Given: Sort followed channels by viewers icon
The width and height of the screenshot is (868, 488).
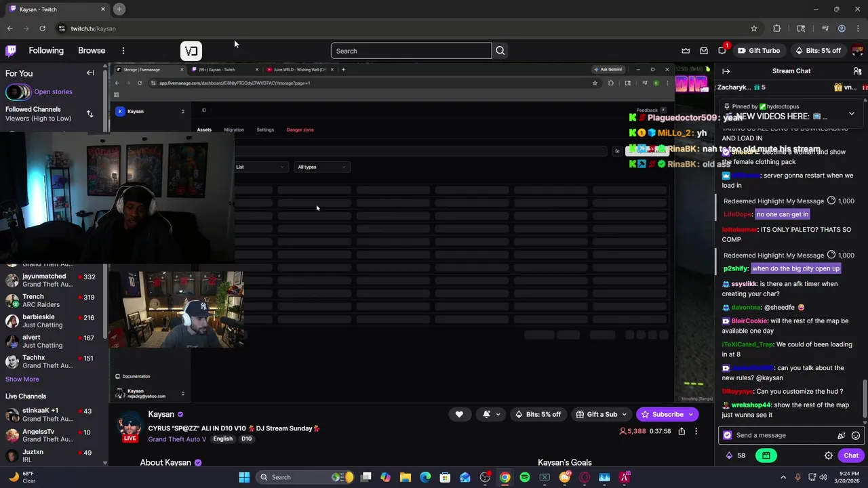Looking at the screenshot, I should pyautogui.click(x=90, y=114).
